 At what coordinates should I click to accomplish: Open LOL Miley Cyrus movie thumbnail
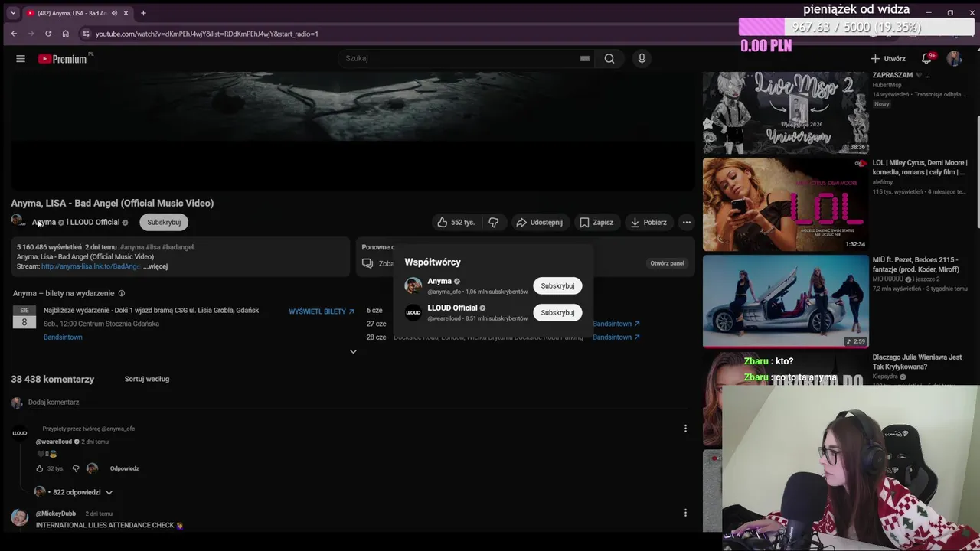786,204
